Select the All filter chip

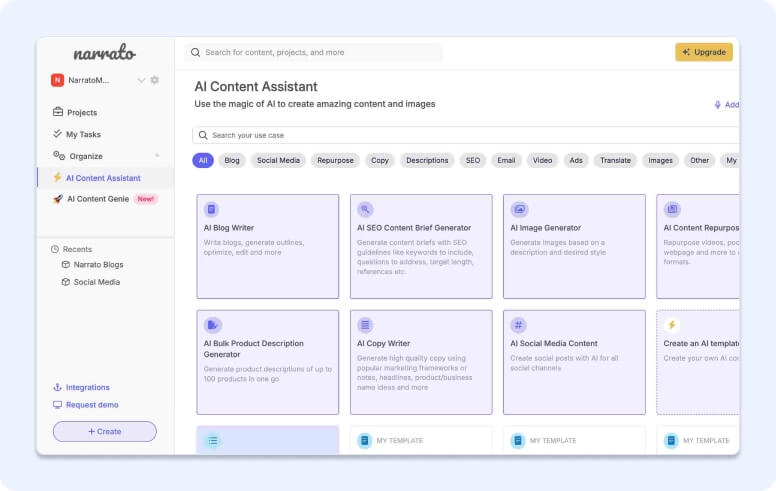pos(203,160)
